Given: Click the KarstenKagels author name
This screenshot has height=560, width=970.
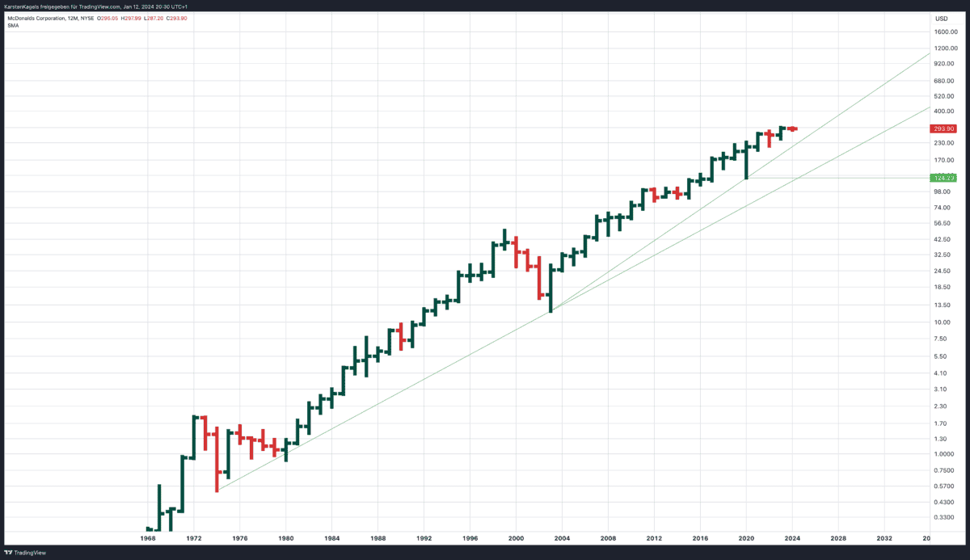Looking at the screenshot, I should (x=20, y=6).
